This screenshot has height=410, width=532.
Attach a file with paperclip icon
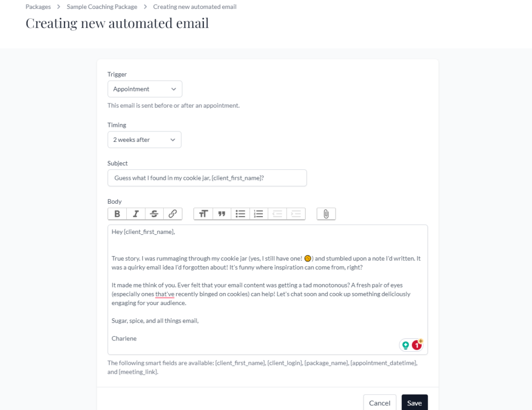[x=326, y=214]
